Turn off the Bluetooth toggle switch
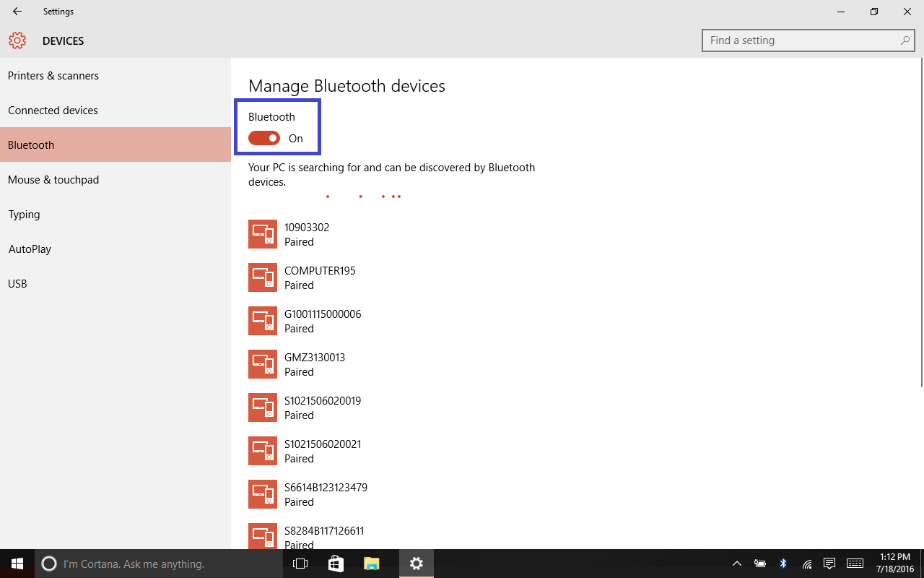The width and height of the screenshot is (924, 578). click(x=264, y=139)
